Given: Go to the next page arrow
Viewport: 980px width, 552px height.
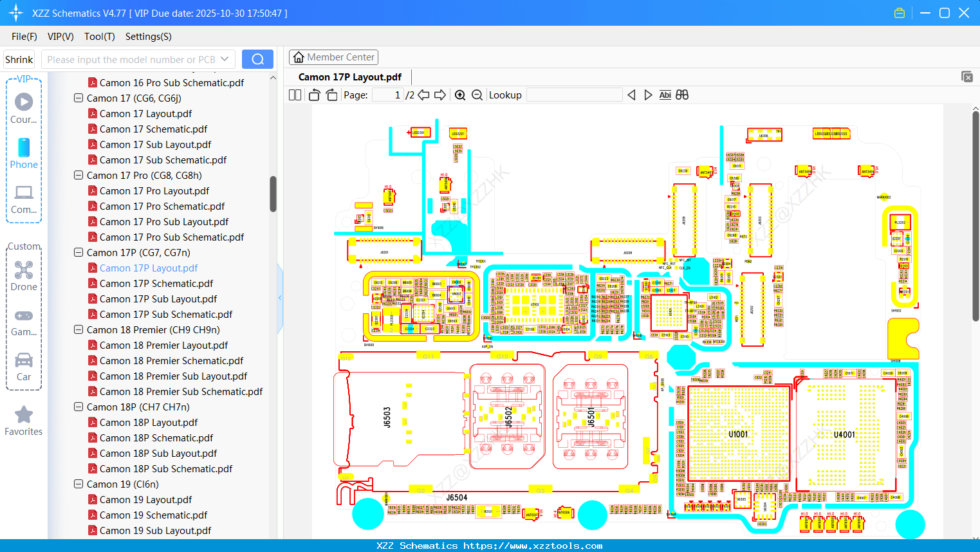Looking at the screenshot, I should point(440,95).
